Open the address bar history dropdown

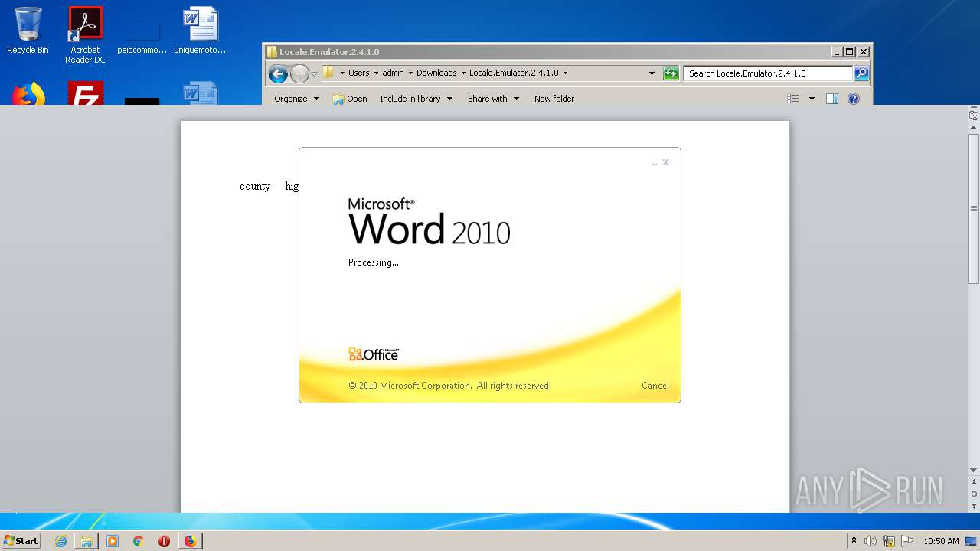(x=652, y=73)
